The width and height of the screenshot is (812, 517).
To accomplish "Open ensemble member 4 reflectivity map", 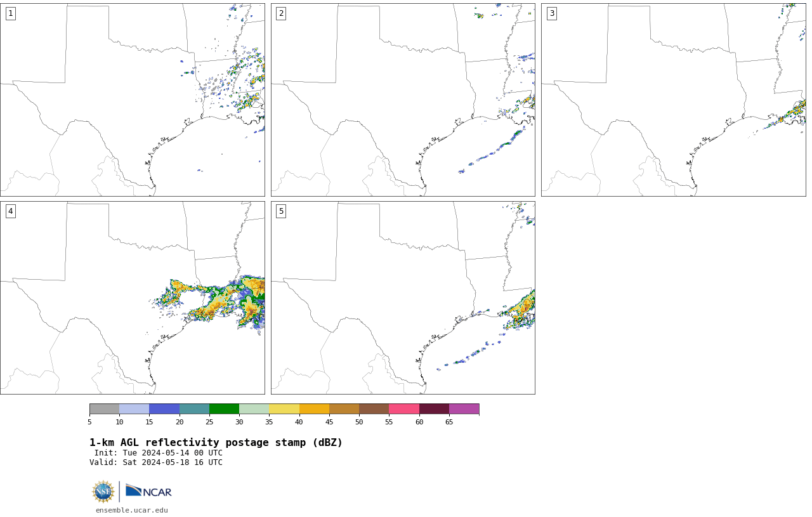I will 133,298.
